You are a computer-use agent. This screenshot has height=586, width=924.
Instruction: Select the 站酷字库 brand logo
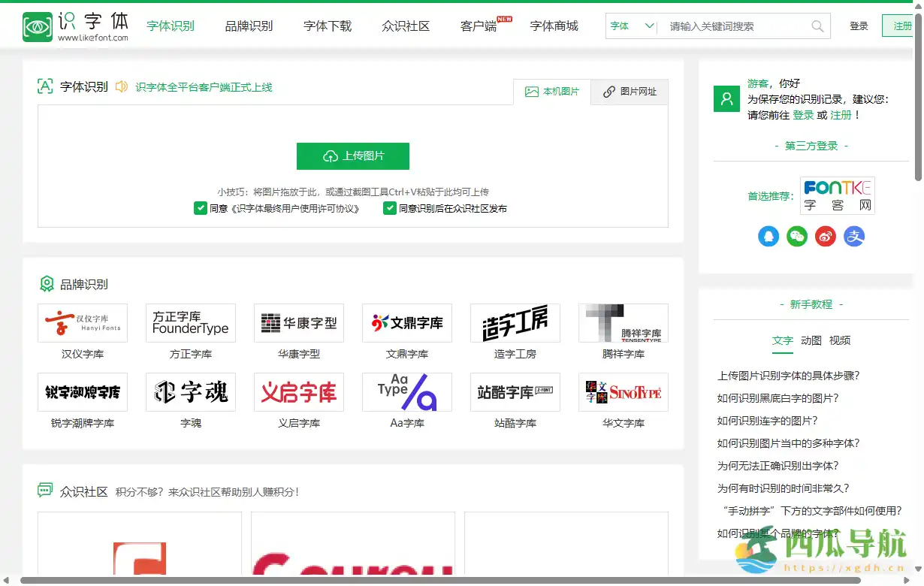coord(515,391)
